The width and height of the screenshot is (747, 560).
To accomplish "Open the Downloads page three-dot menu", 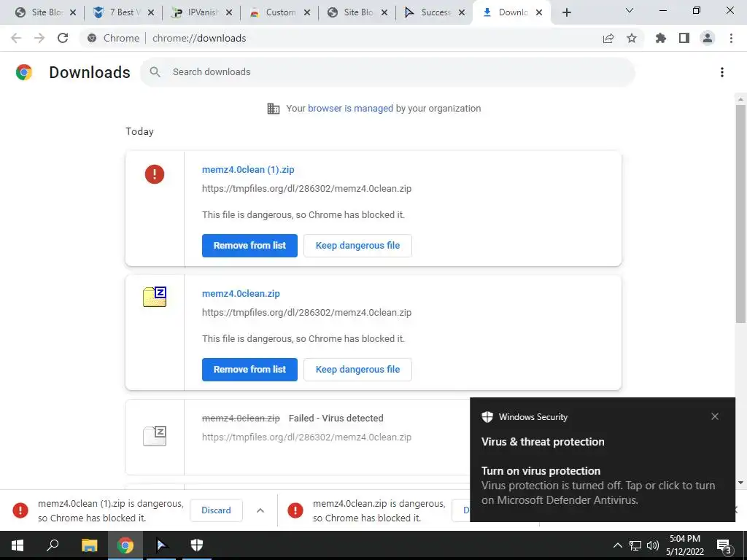I will point(721,72).
